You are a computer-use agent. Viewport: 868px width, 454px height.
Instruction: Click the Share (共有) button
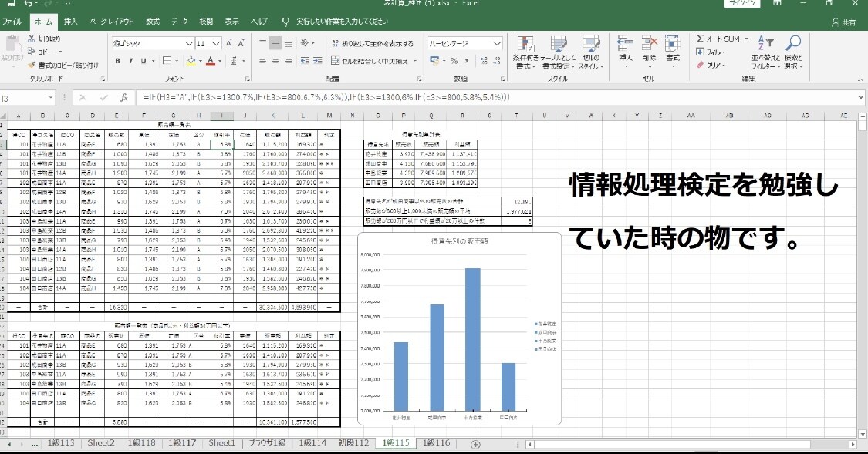843,22
